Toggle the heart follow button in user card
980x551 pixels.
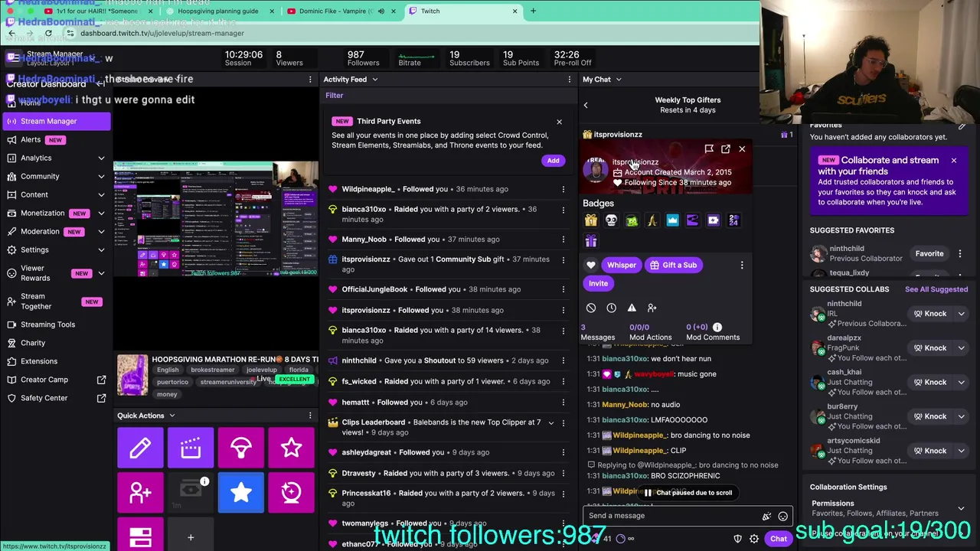[591, 265]
